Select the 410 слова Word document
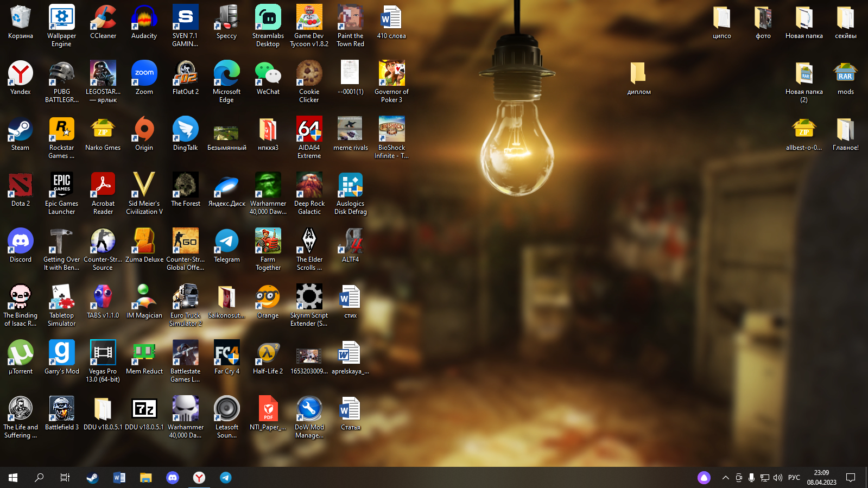 click(x=392, y=22)
